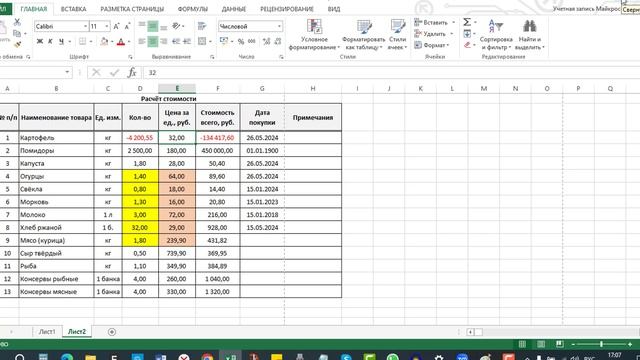
Task: Switch to Page Layout view in status bar
Action: (x=541, y=344)
